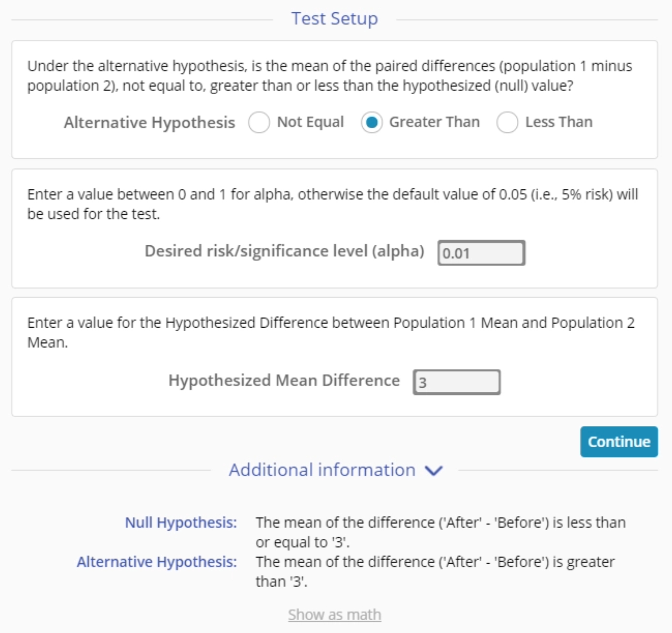Click the 'Test Setup' section heading
Screen dimensions: 672x633
334,18
